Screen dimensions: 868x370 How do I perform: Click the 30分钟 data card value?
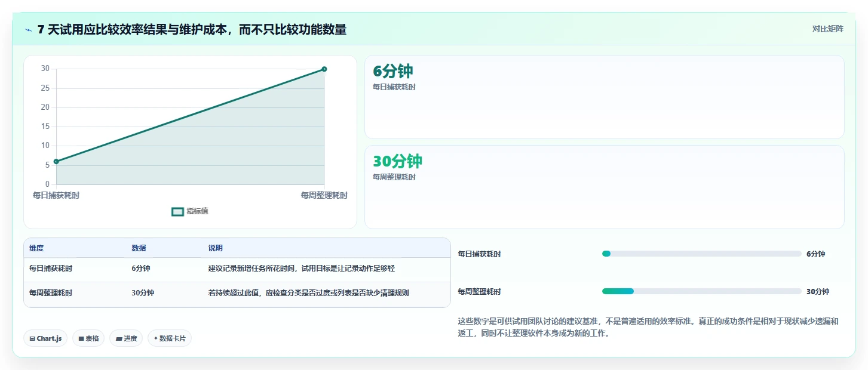point(397,161)
